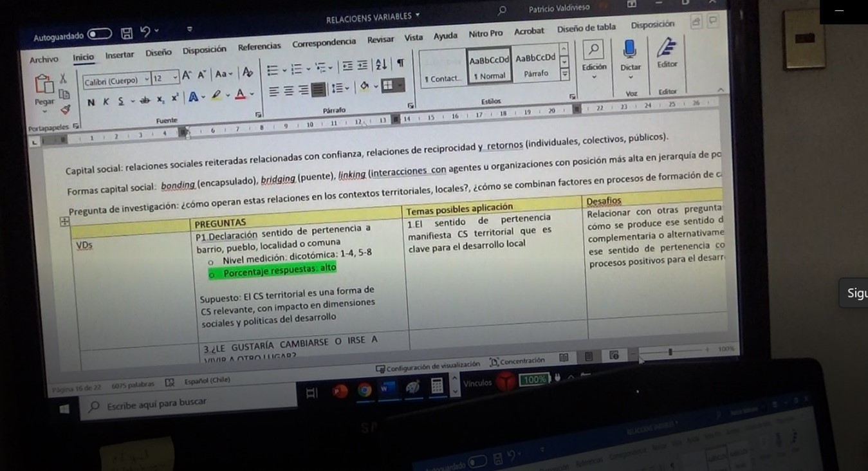Apply the red font color

(240, 95)
